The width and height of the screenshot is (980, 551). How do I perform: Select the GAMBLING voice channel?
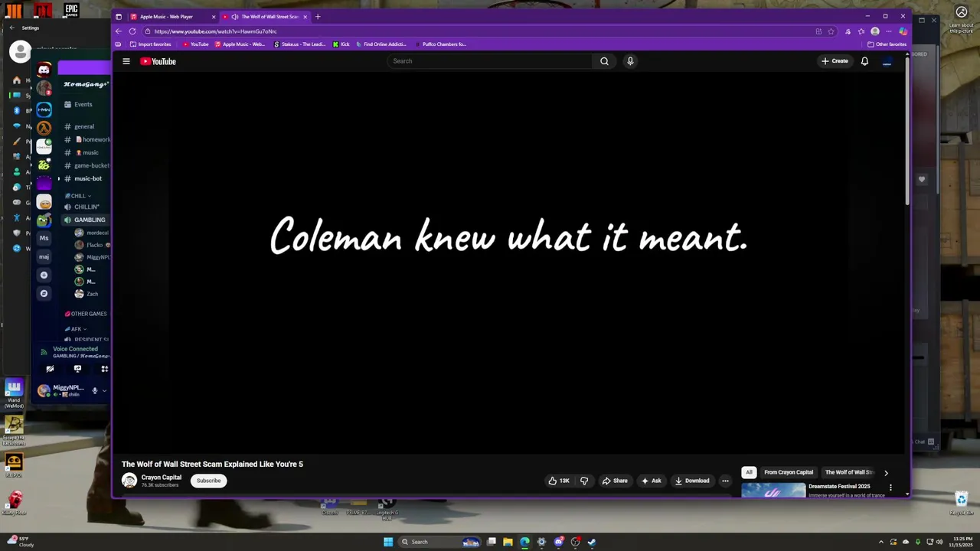point(89,220)
